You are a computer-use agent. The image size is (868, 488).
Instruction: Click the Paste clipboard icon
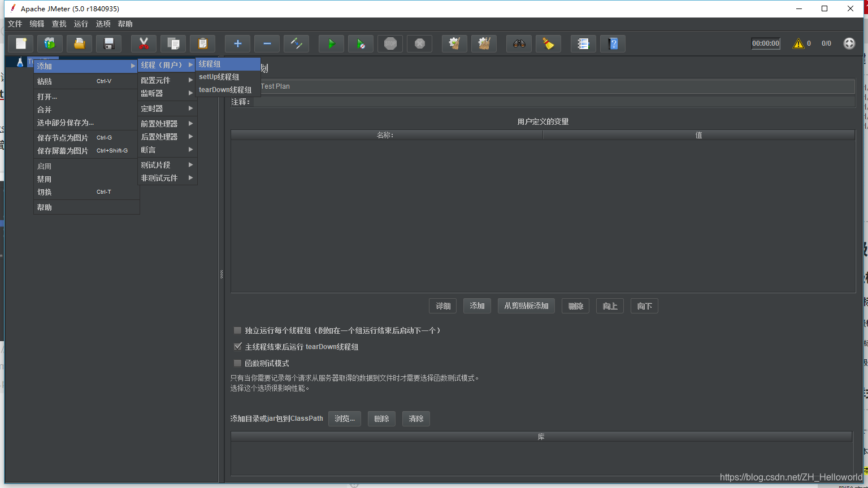[x=203, y=43]
